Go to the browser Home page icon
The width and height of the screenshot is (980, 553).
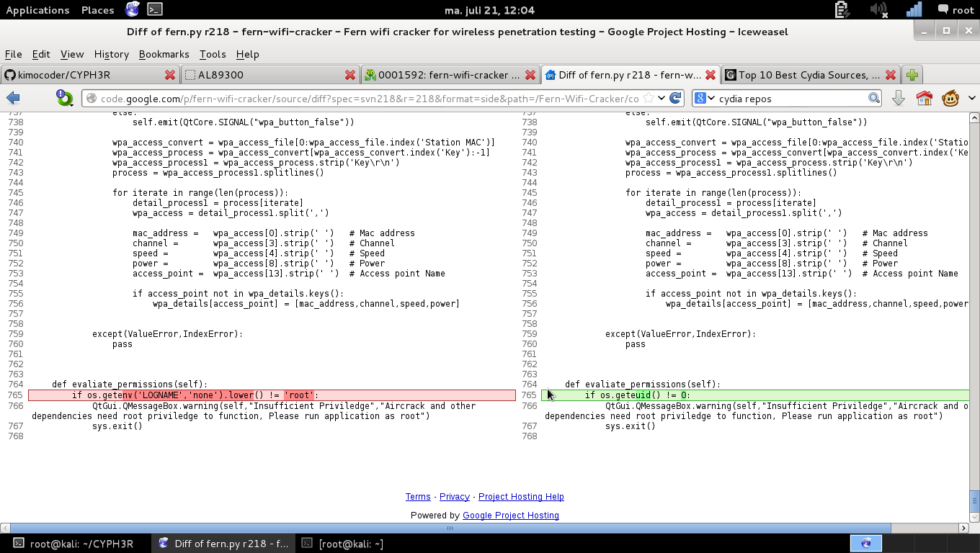[924, 99]
